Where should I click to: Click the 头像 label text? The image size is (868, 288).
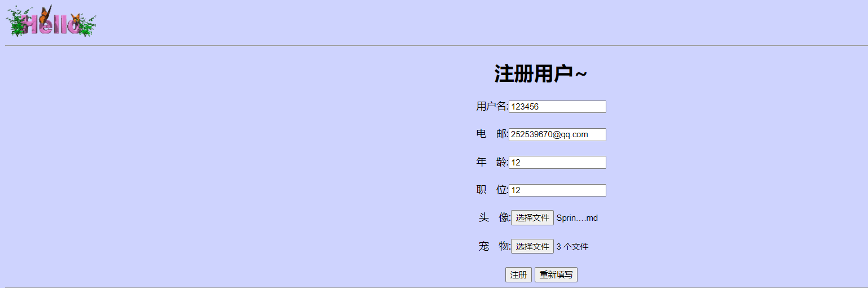coord(495,218)
